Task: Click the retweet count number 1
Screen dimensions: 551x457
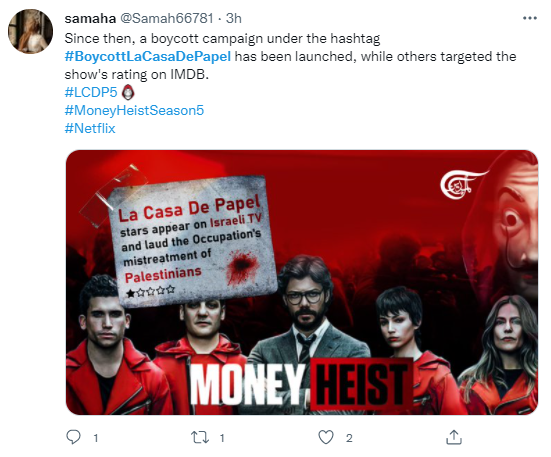Action: point(222,438)
